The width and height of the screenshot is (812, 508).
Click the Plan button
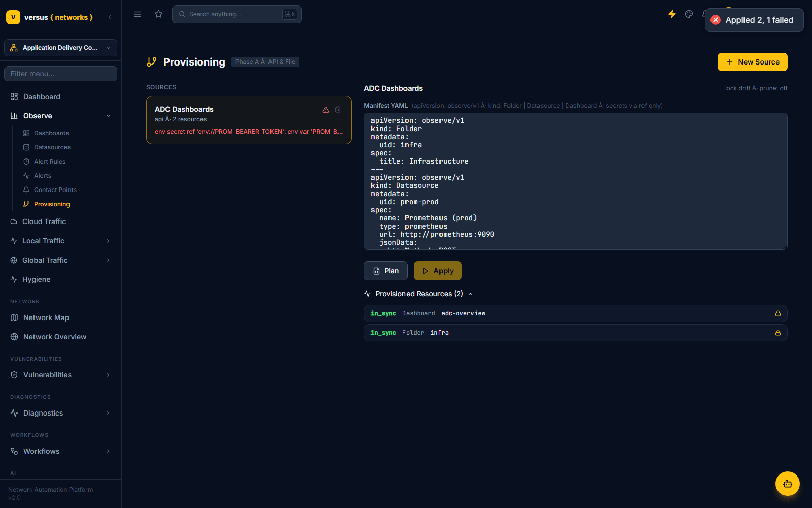tap(386, 271)
